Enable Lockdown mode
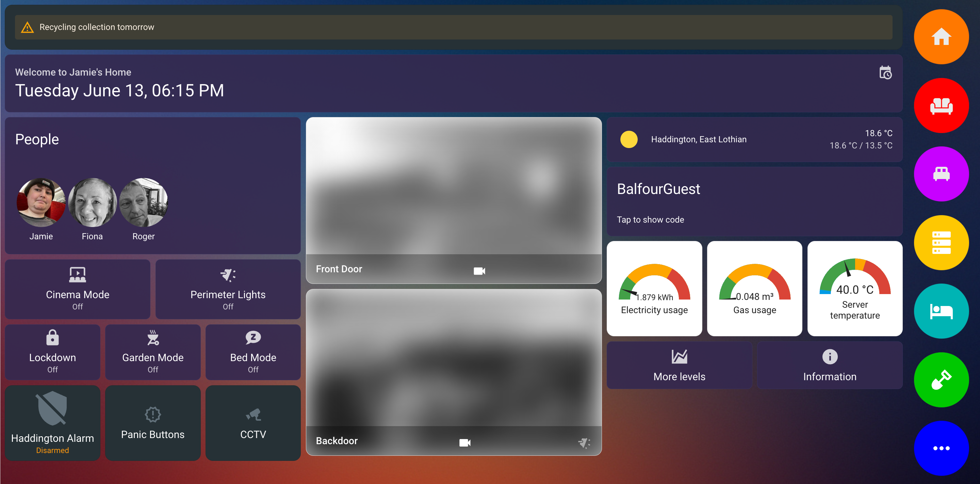 click(52, 352)
